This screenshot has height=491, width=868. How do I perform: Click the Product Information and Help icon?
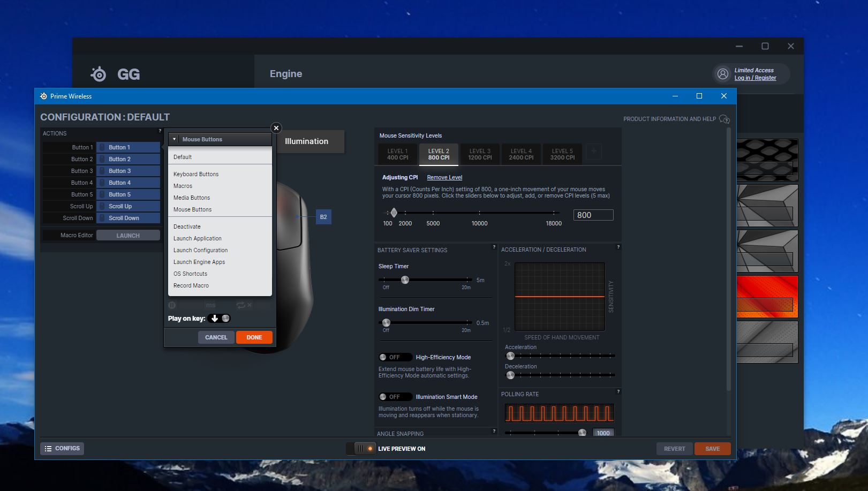point(724,119)
